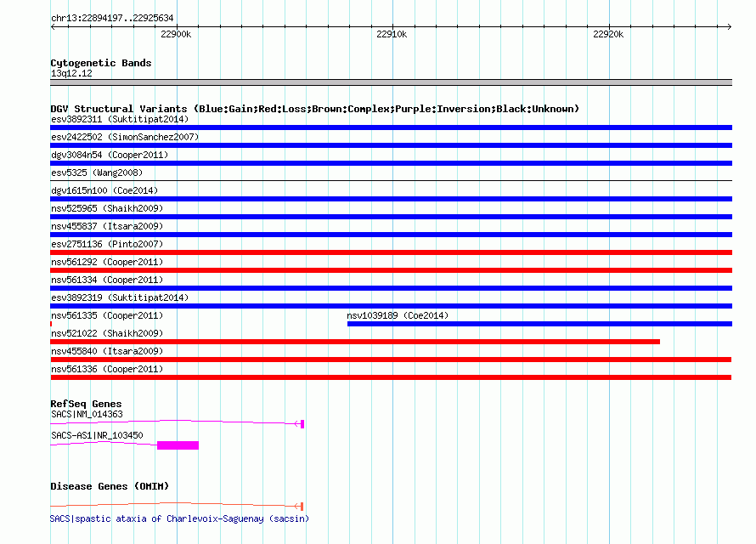Click the Cytogenetic Bands track heading
The height and width of the screenshot is (544, 756).
click(101, 63)
